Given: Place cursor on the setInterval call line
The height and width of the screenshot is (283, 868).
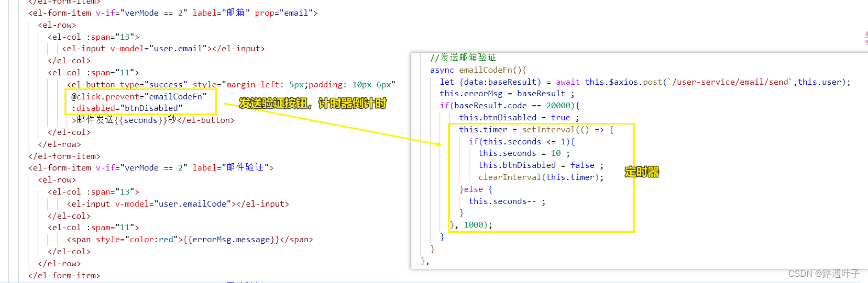Looking at the screenshot, I should click(x=536, y=130).
